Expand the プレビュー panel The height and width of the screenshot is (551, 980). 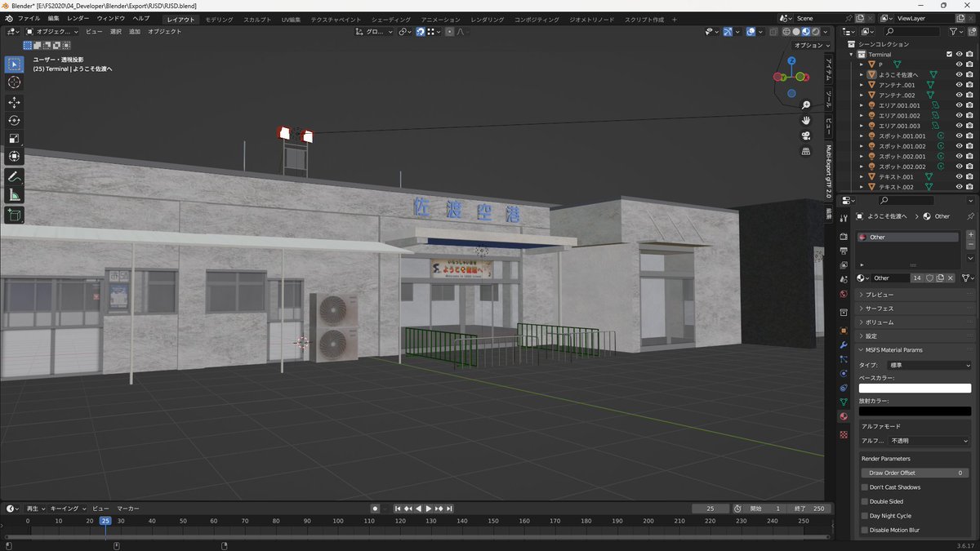pyautogui.click(x=915, y=294)
